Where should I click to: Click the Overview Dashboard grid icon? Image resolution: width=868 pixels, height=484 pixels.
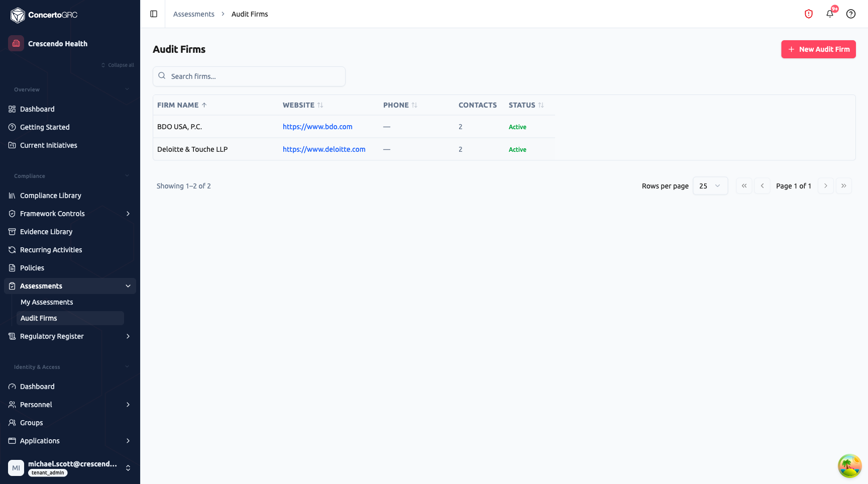tap(12, 109)
